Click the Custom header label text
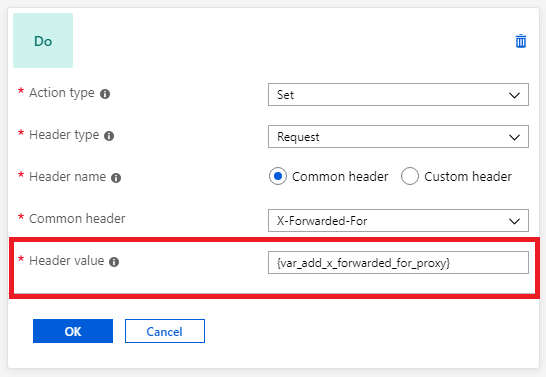 point(468,176)
